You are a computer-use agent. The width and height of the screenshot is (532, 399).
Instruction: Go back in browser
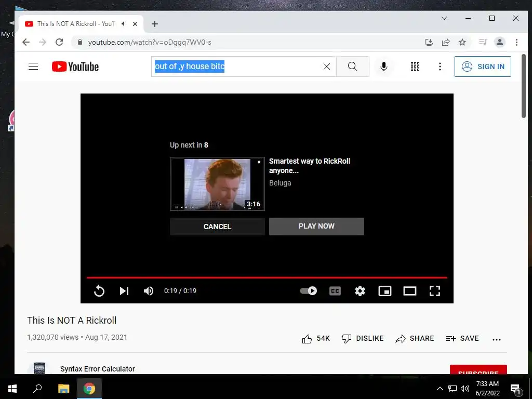tap(26, 42)
